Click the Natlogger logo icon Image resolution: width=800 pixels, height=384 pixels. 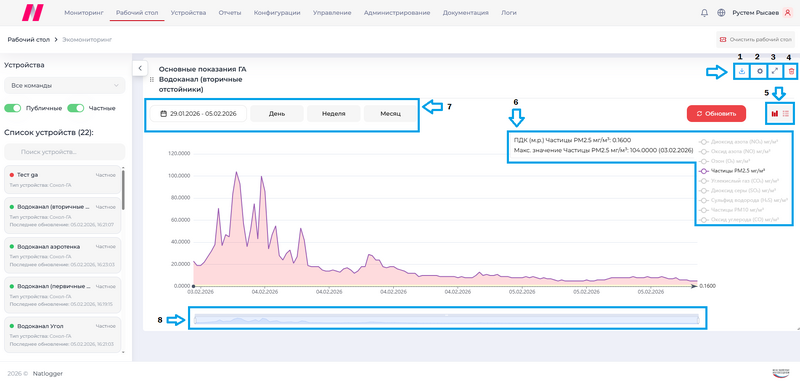(33, 12)
